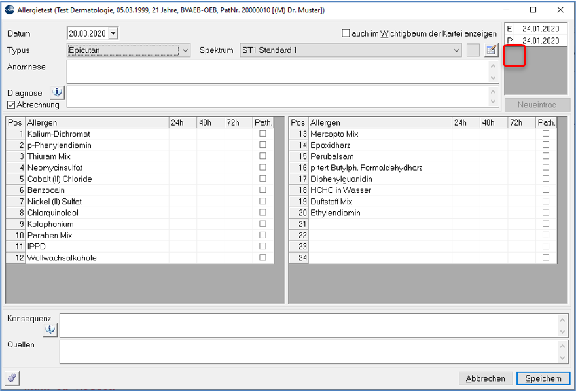Tick Path. checkbox for Nickel (II) Sulfat
576x392 pixels.
coord(262,202)
